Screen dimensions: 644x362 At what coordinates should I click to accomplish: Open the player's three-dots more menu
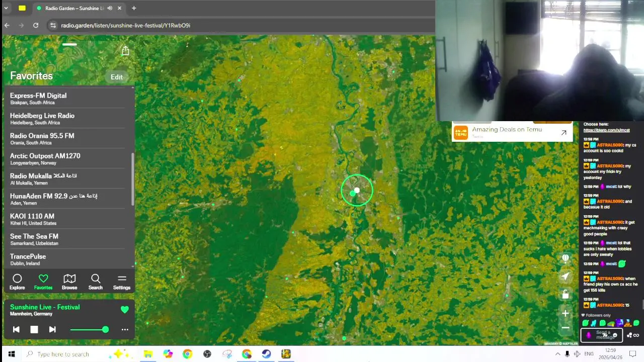(x=125, y=329)
